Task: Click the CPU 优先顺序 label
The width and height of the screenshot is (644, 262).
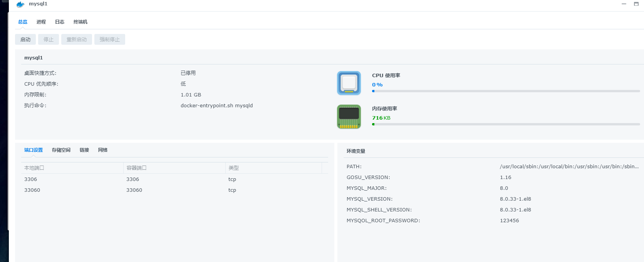Action: tap(41, 84)
